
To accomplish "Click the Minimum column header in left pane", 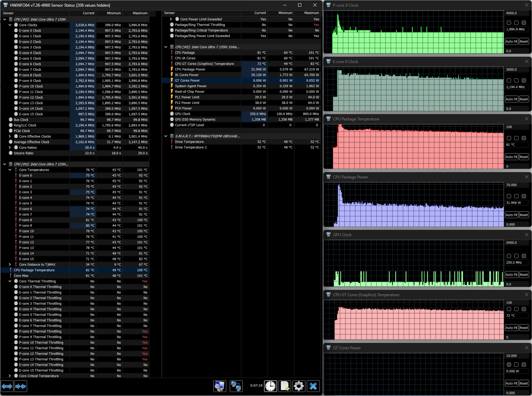I will pos(109,13).
